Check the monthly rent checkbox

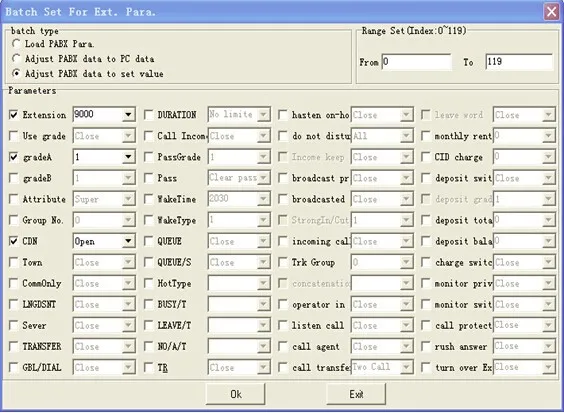[x=426, y=136]
